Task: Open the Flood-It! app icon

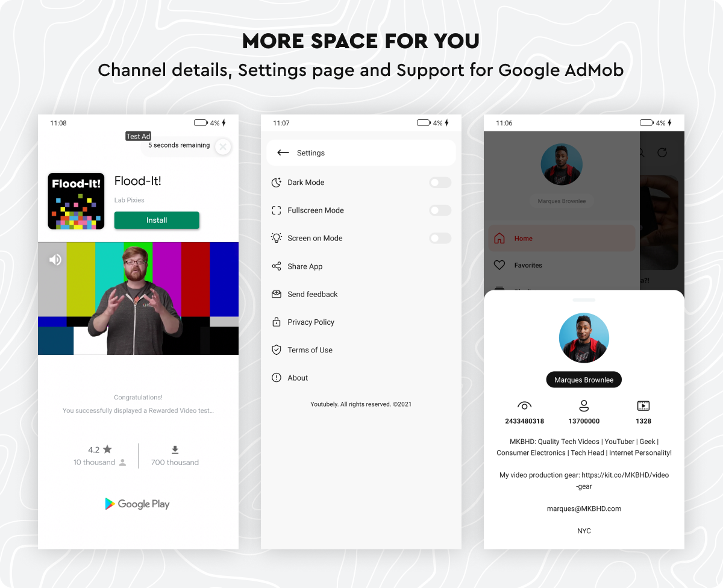Action: pyautogui.click(x=76, y=201)
